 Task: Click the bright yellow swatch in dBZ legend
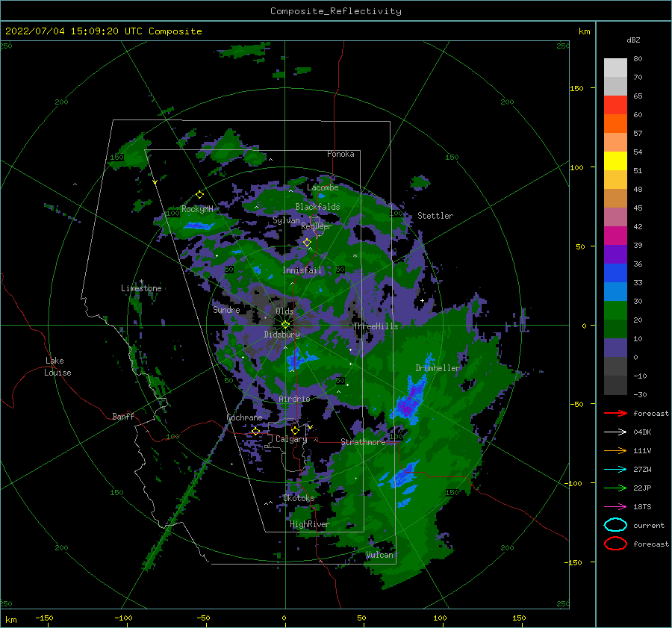(x=615, y=161)
